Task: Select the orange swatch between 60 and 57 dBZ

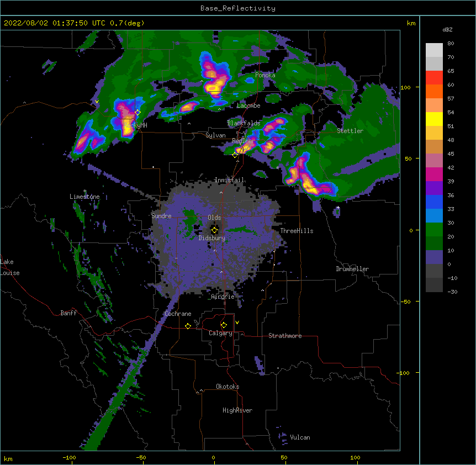Action: [x=434, y=91]
